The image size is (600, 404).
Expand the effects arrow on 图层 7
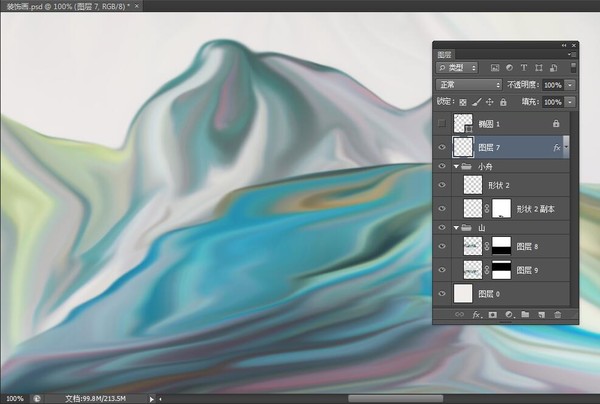click(x=566, y=147)
